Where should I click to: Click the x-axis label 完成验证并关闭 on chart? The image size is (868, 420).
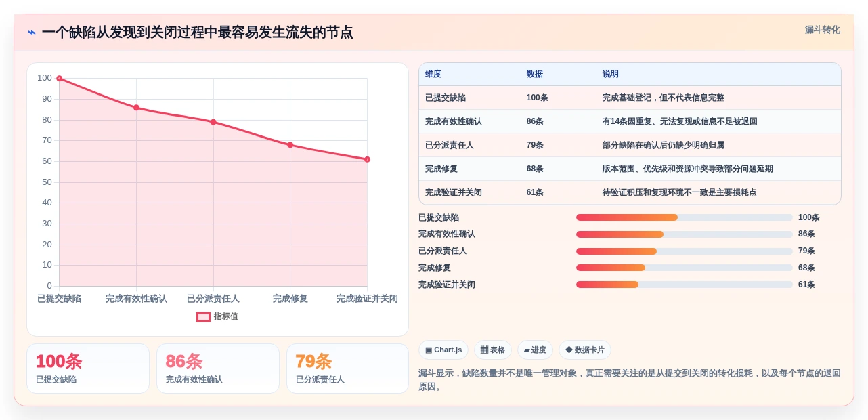point(367,299)
